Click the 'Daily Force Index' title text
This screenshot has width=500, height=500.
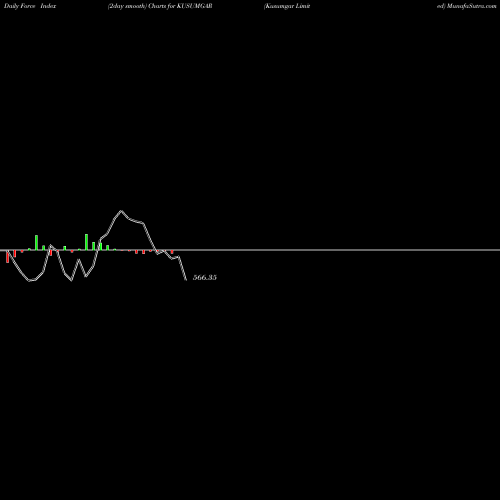pyautogui.click(x=30, y=6)
